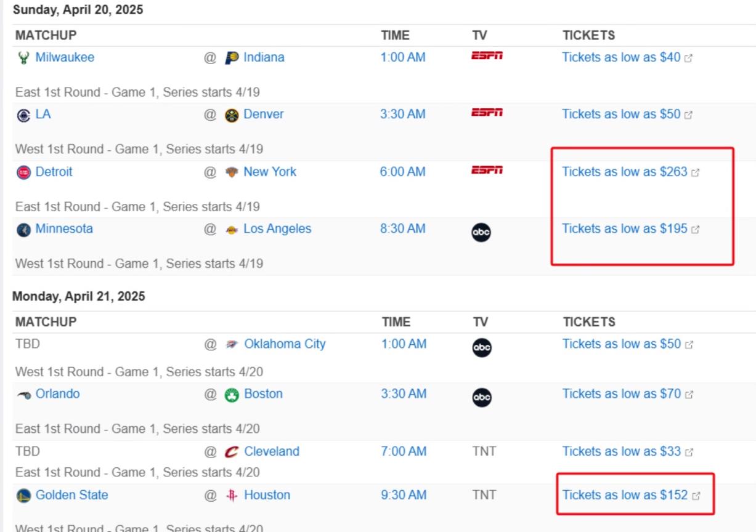Click the New York Knicks logo
Viewport: 756px width, 532px height.
pyautogui.click(x=232, y=172)
